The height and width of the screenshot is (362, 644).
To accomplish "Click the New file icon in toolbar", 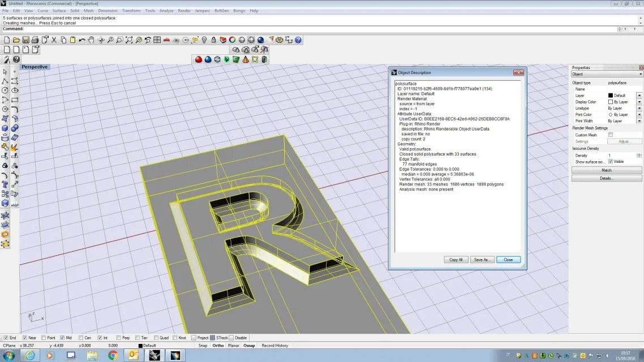I will pyautogui.click(x=7, y=40).
